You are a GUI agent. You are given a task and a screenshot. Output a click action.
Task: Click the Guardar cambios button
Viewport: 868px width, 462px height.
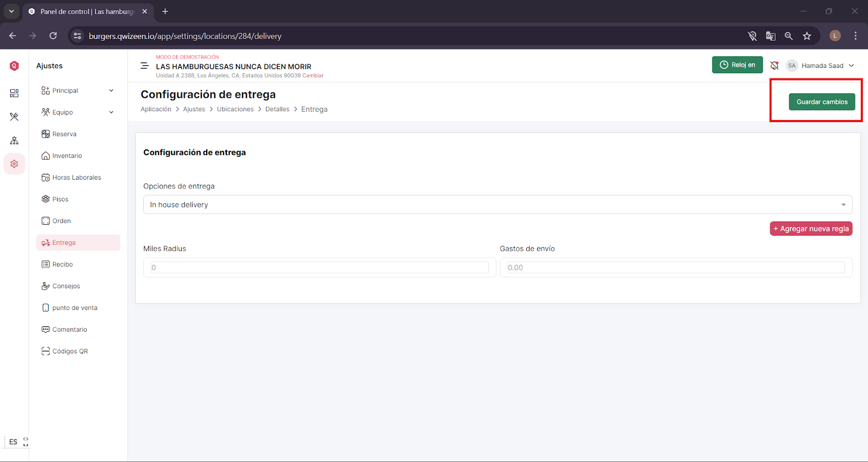point(822,102)
